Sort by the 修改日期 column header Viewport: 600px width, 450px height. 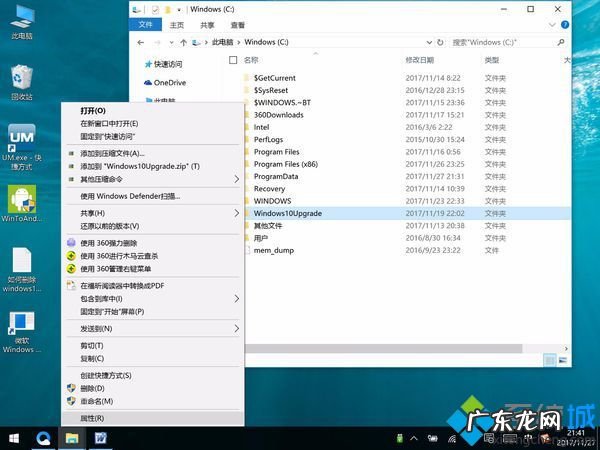(420, 60)
